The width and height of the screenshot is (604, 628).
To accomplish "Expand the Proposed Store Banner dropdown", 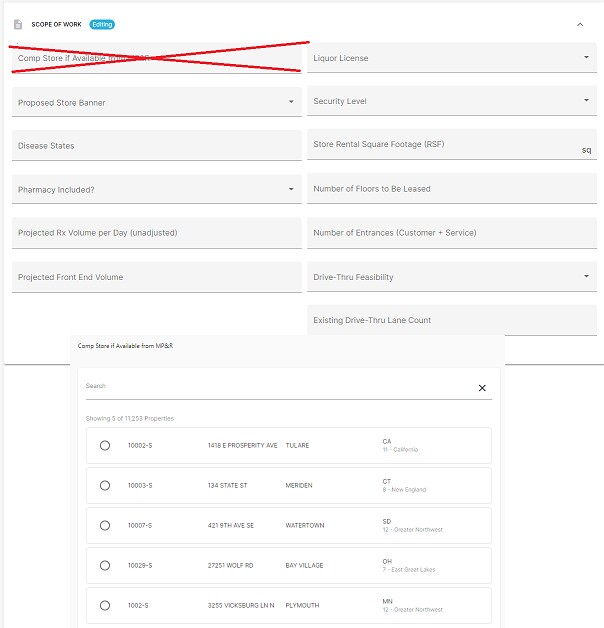I will click(291, 102).
